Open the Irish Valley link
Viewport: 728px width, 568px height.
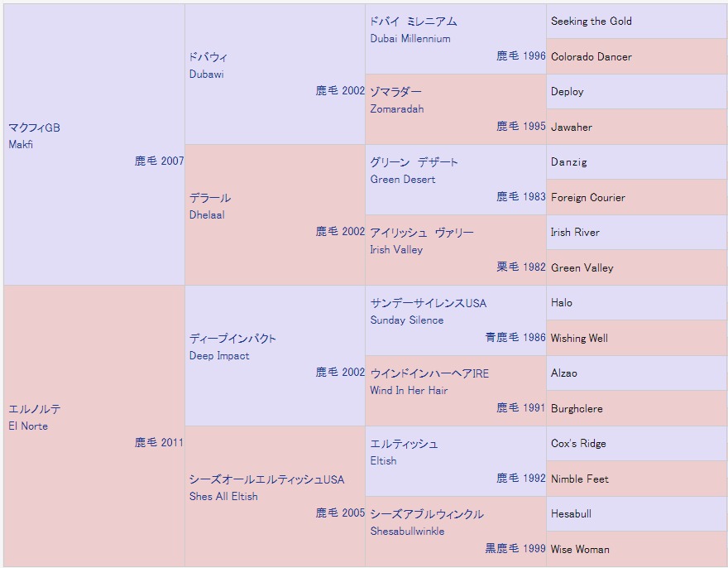tap(396, 250)
